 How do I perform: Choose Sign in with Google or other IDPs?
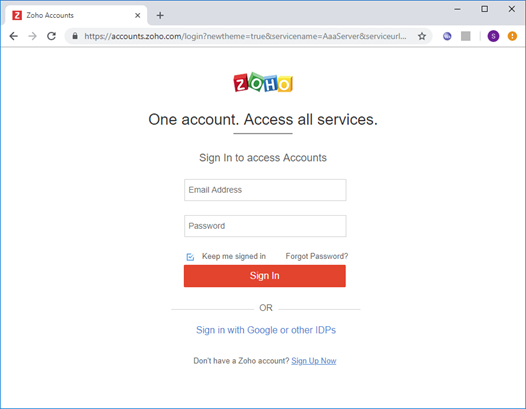tap(266, 330)
